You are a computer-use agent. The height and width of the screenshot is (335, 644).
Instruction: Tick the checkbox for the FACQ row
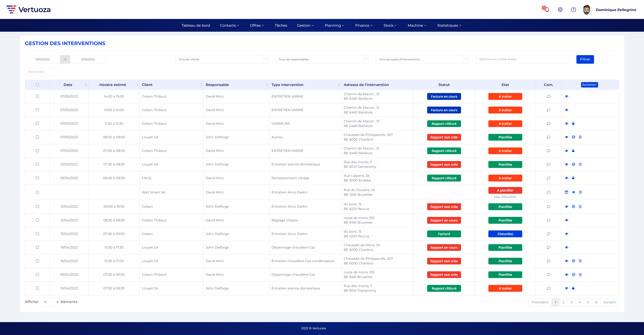38,178
